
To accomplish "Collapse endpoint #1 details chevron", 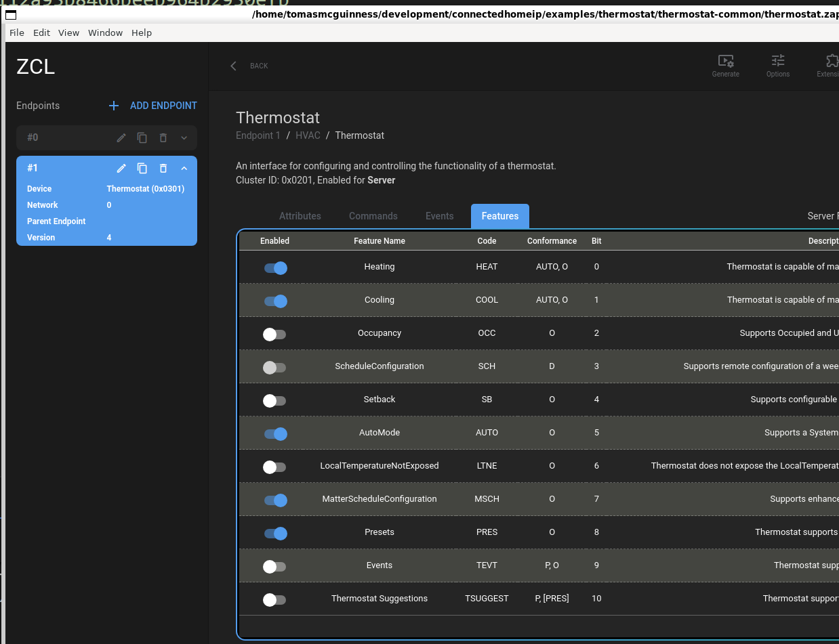I will [x=184, y=168].
